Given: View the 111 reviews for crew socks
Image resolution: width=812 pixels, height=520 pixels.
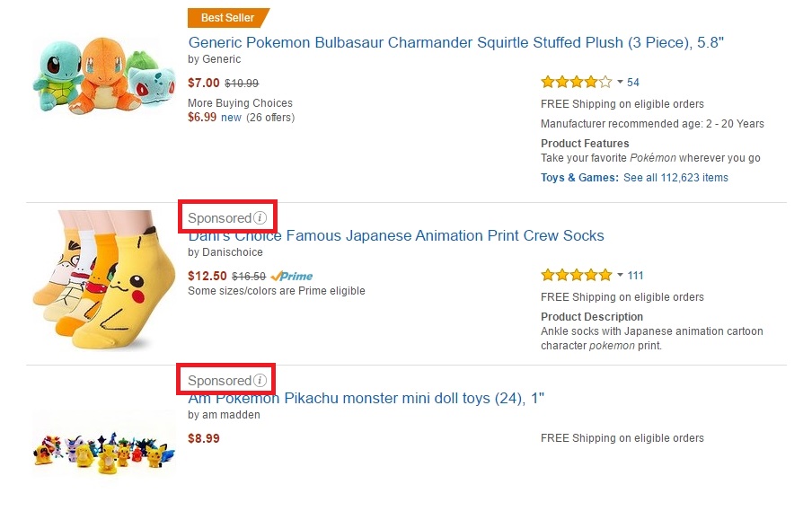Looking at the screenshot, I should [x=636, y=276].
